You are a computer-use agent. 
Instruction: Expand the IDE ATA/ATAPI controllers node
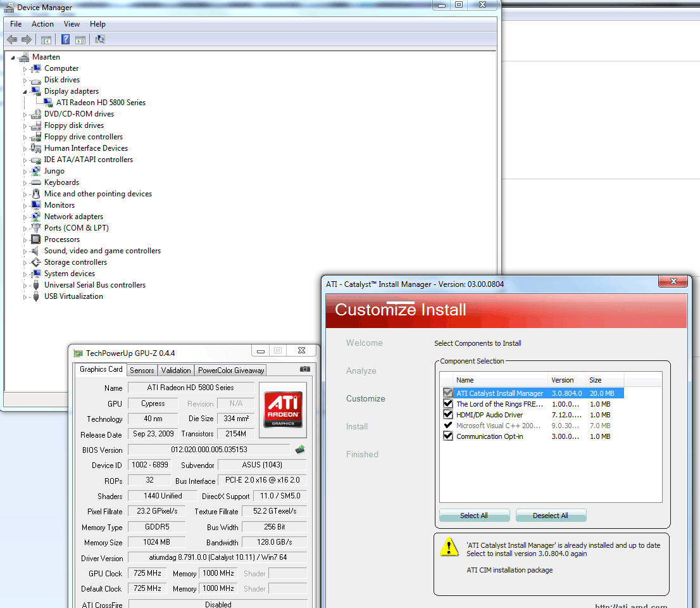click(25, 160)
